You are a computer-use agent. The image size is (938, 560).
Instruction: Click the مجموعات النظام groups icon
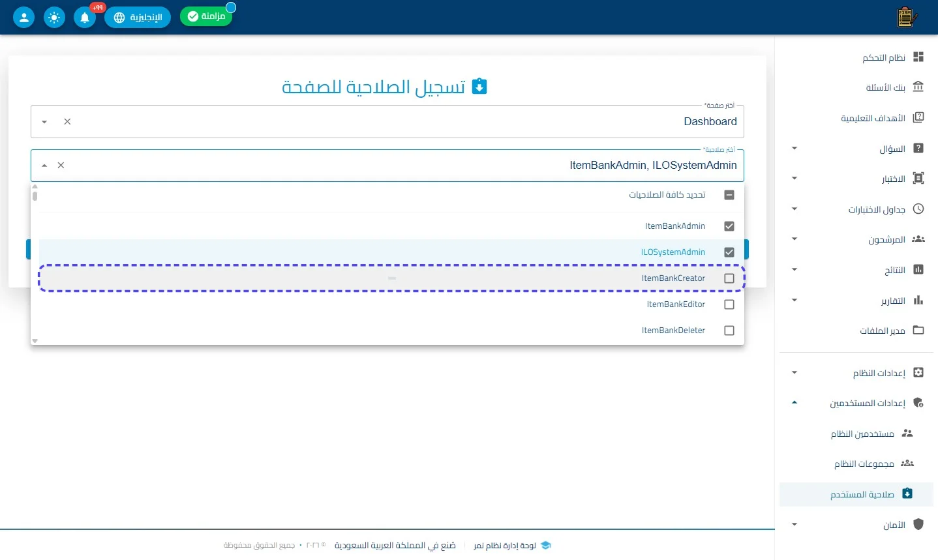(x=907, y=464)
